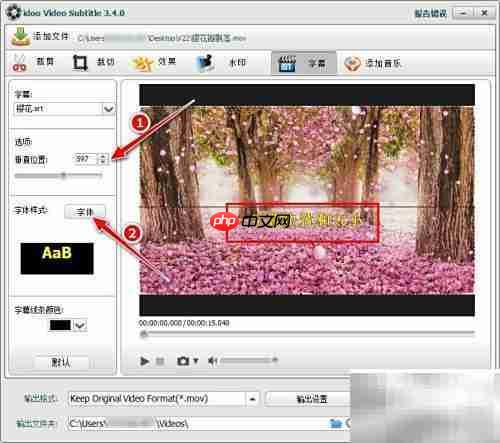Expand the subtitle file dropdown

[108, 109]
